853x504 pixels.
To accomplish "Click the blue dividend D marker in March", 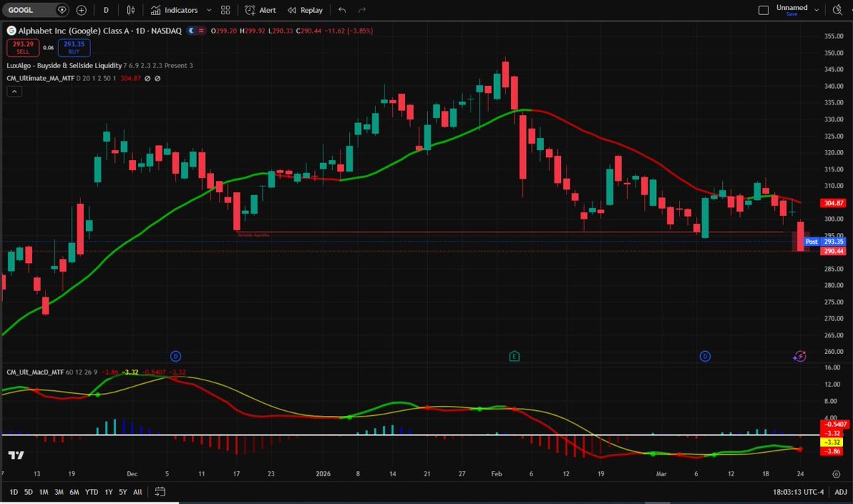I will 705,355.
